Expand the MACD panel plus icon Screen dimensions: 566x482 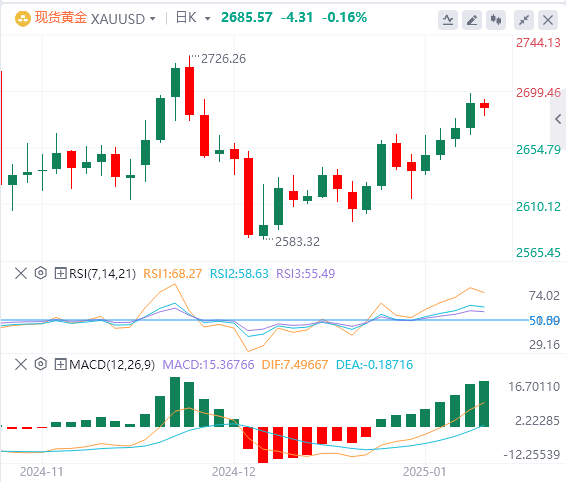[x=60, y=364]
